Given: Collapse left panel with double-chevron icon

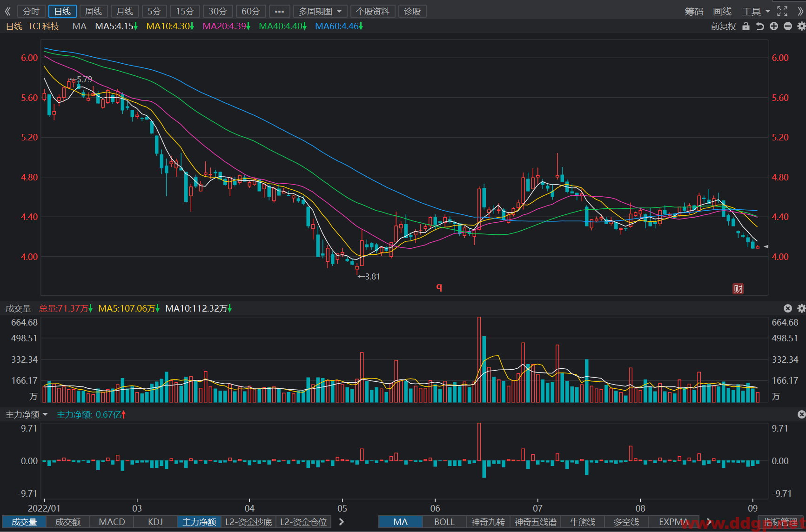Looking at the screenshot, I should tap(7, 11).
